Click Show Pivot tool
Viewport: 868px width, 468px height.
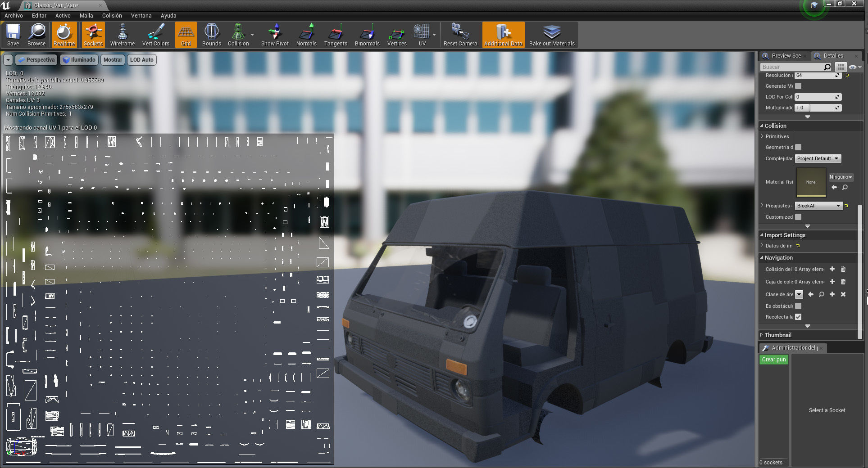click(x=275, y=35)
